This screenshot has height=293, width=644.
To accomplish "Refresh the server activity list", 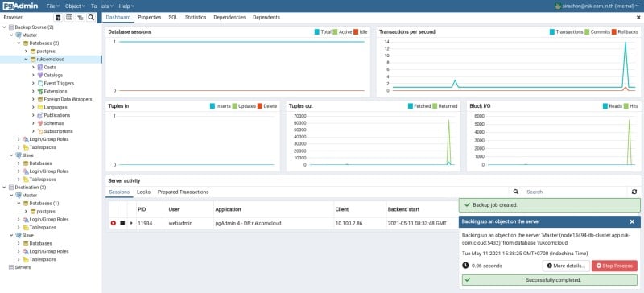I will [x=634, y=192].
